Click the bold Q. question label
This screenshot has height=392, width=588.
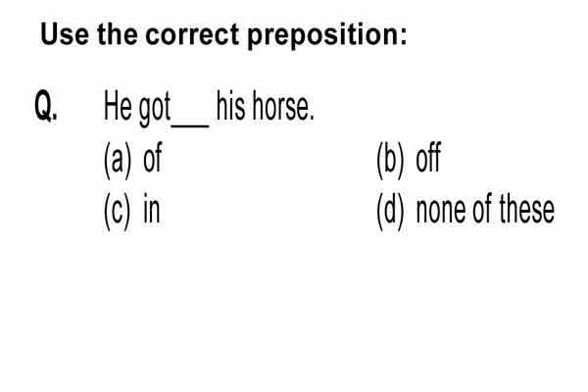point(46,106)
